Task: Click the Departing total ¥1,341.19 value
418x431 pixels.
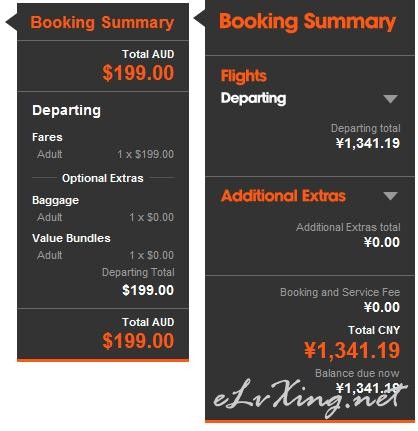Action: click(368, 144)
